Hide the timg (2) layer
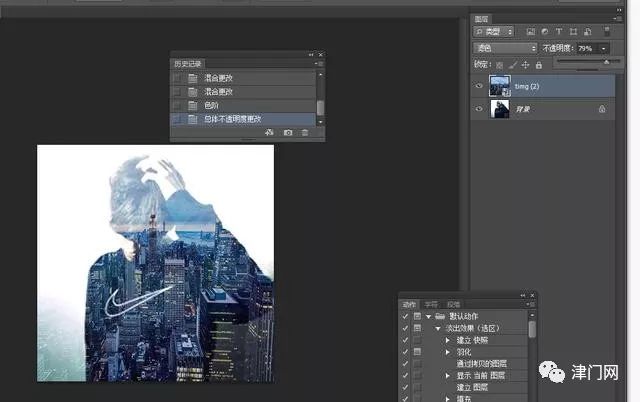Viewport: 640px width, 402px height. (x=479, y=86)
